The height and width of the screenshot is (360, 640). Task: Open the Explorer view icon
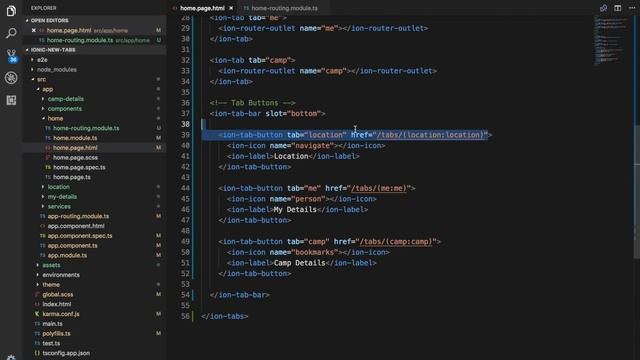pos(11,11)
